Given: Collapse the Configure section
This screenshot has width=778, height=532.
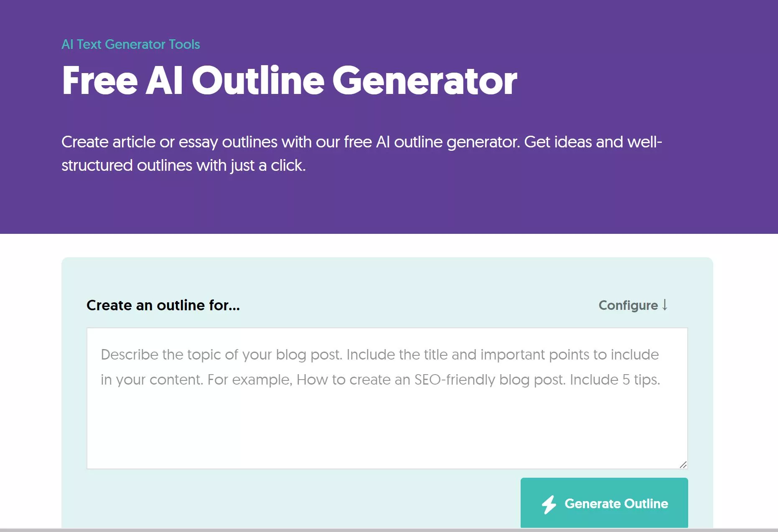Looking at the screenshot, I should (x=632, y=305).
